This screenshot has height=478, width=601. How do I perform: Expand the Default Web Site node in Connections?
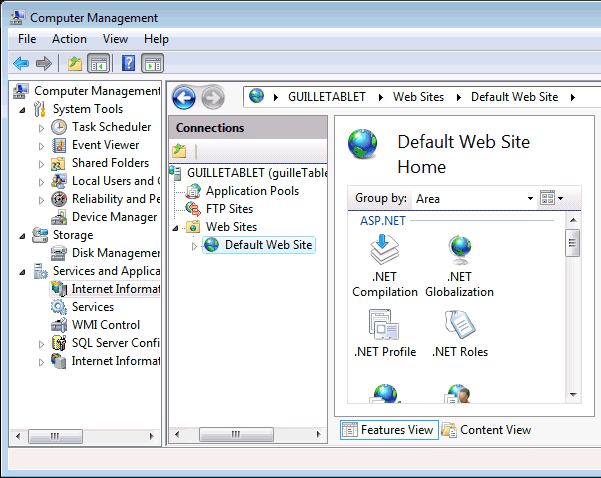coord(194,246)
